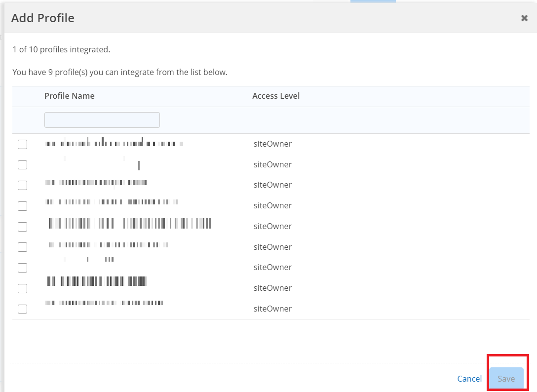The image size is (537, 392).
Task: Check the seventh profile checkbox
Action: coord(22,268)
